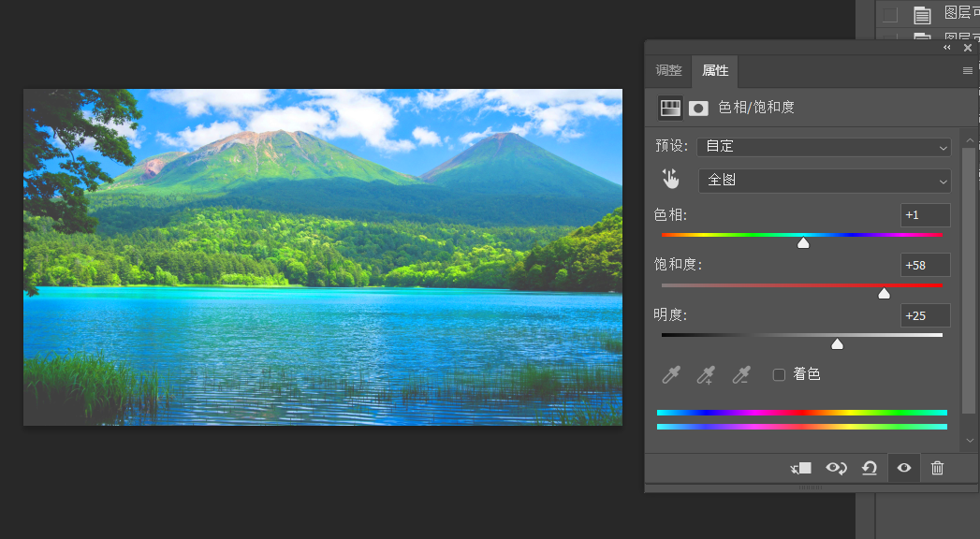Click the 饱和度 label
The image size is (980, 539).
tap(678, 265)
